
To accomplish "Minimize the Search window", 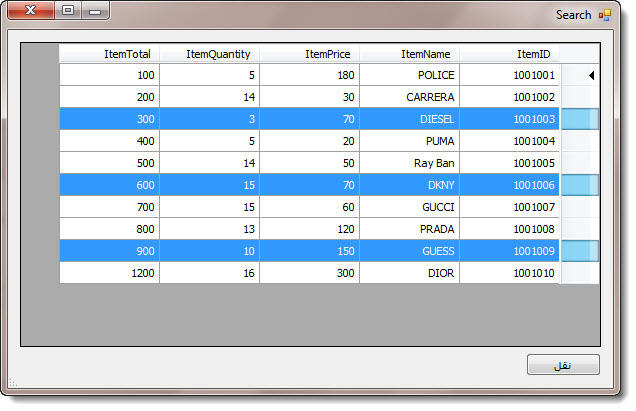I will coord(95,12).
